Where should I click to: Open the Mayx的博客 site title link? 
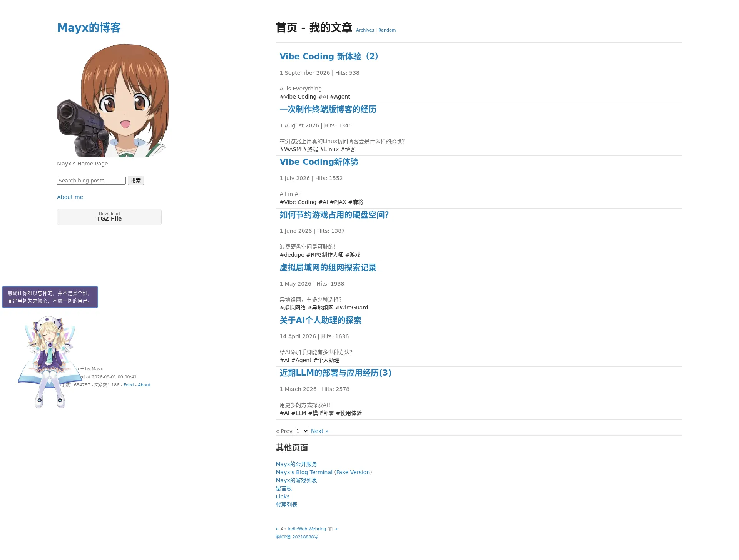coord(89,28)
